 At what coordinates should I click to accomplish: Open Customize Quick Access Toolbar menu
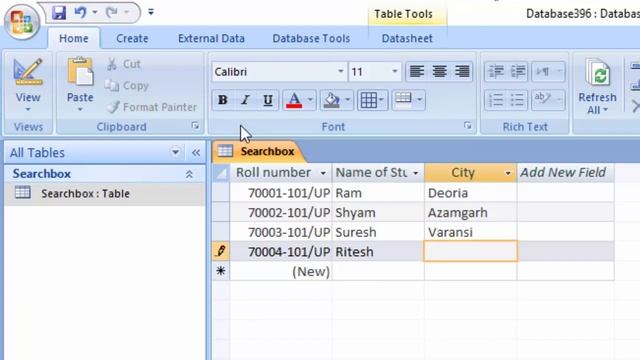pyautogui.click(x=151, y=12)
